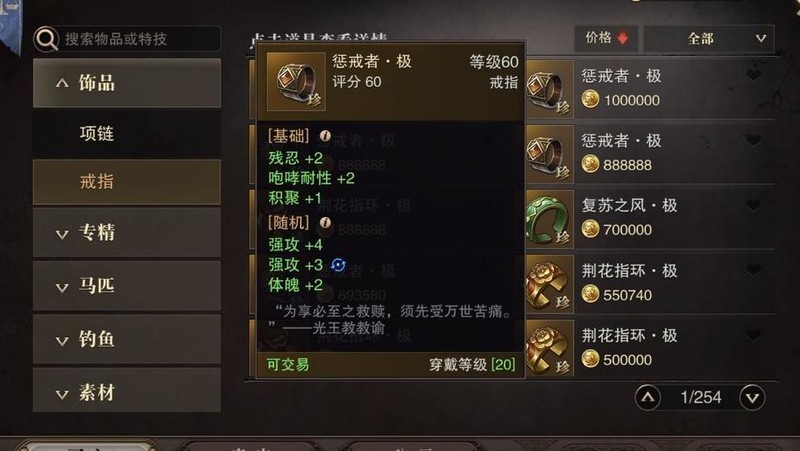Click the search magnifier icon

(46, 39)
